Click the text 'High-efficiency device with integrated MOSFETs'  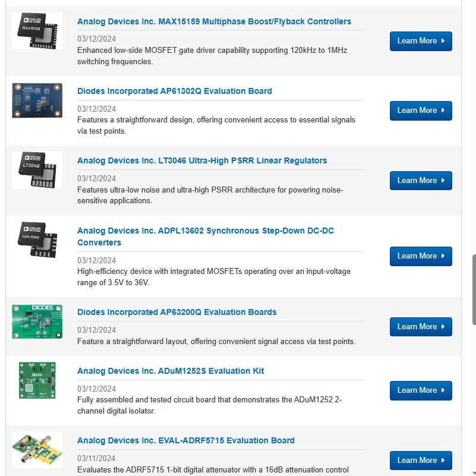point(160,272)
